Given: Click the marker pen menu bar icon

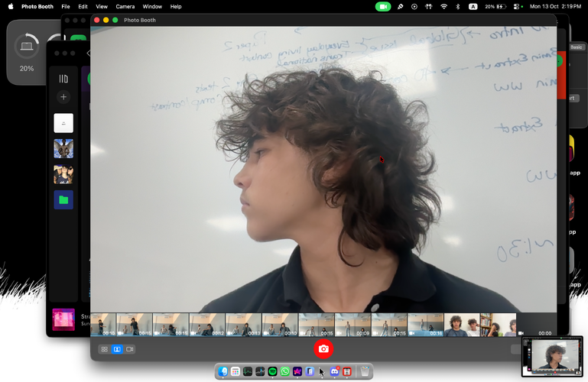Looking at the screenshot, I should click(x=400, y=6).
